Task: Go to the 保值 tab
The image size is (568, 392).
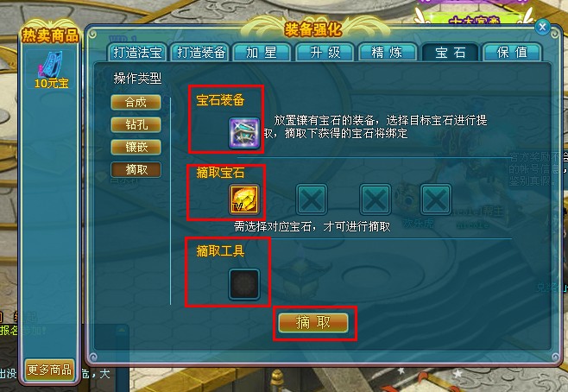Action: [x=512, y=53]
